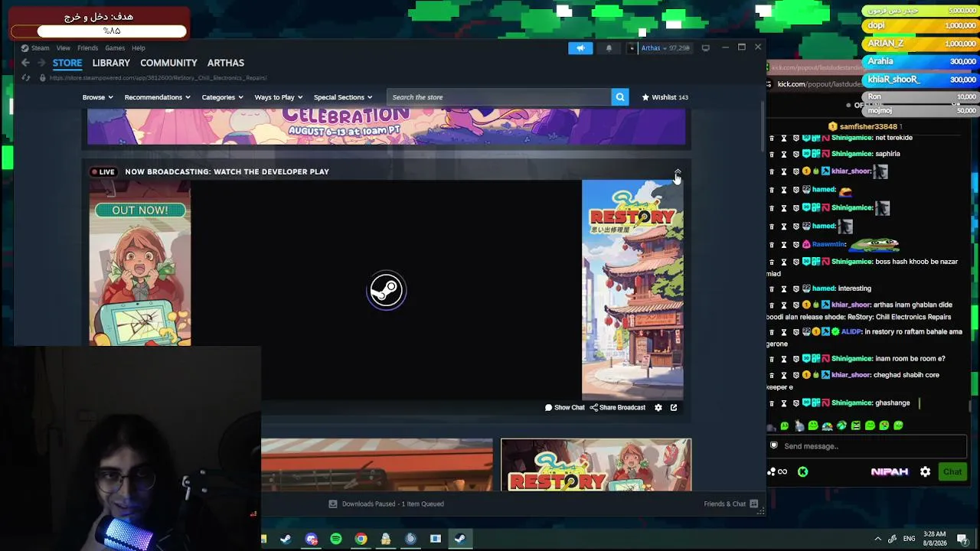Image resolution: width=980 pixels, height=551 pixels.
Task: Open the View menu
Action: point(64,48)
